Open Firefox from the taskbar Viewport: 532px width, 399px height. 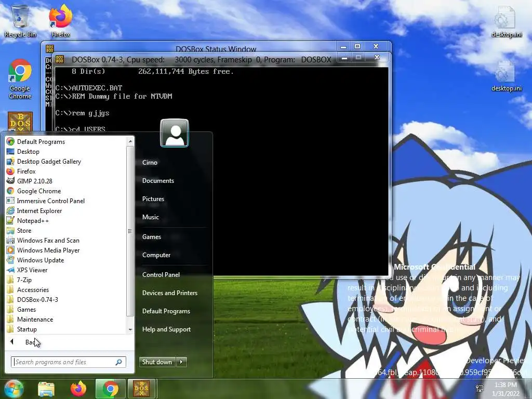click(x=78, y=389)
